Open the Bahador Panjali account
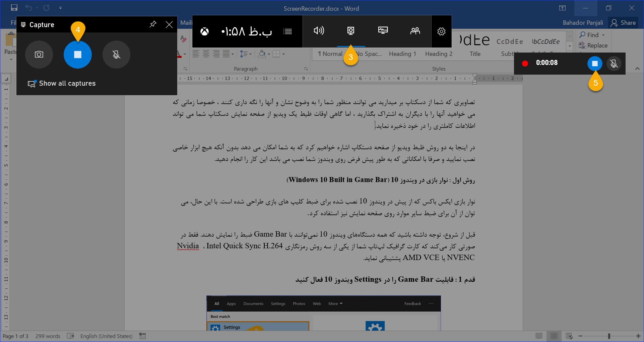Viewport: 644px width, 342px height. [583, 23]
